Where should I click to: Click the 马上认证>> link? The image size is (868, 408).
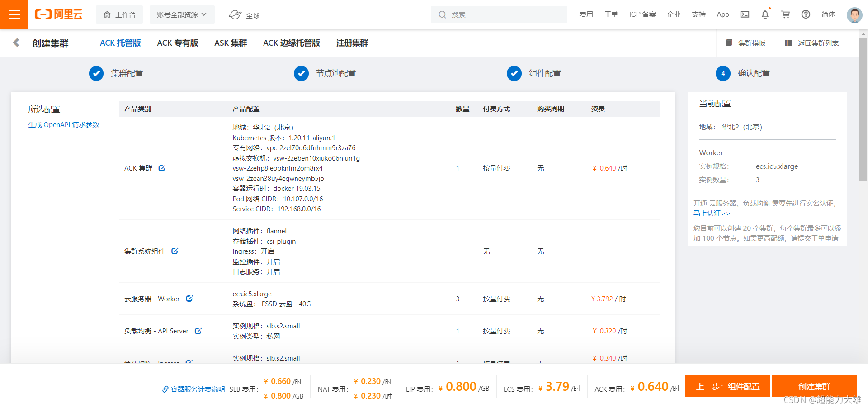coord(712,213)
